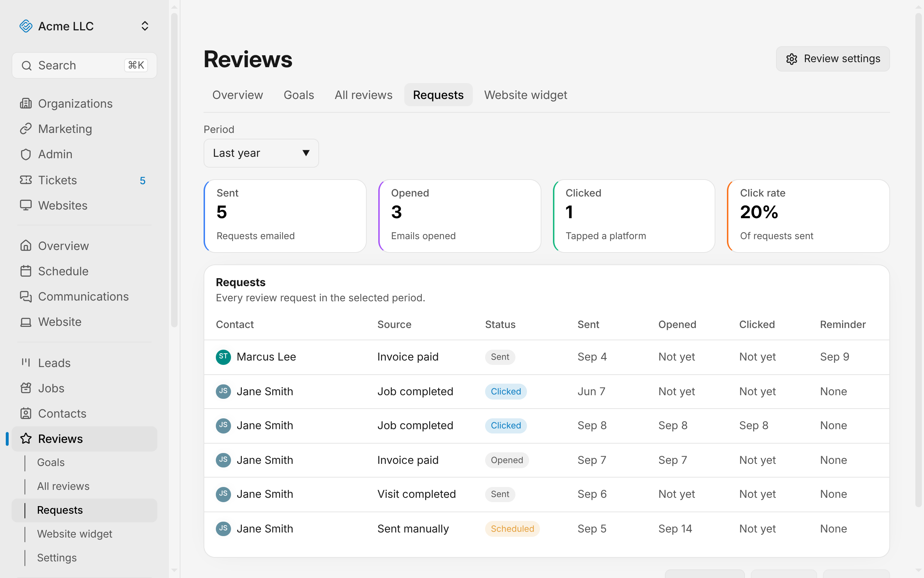Image resolution: width=924 pixels, height=578 pixels.
Task: Focus the Search input field
Action: [84, 65]
